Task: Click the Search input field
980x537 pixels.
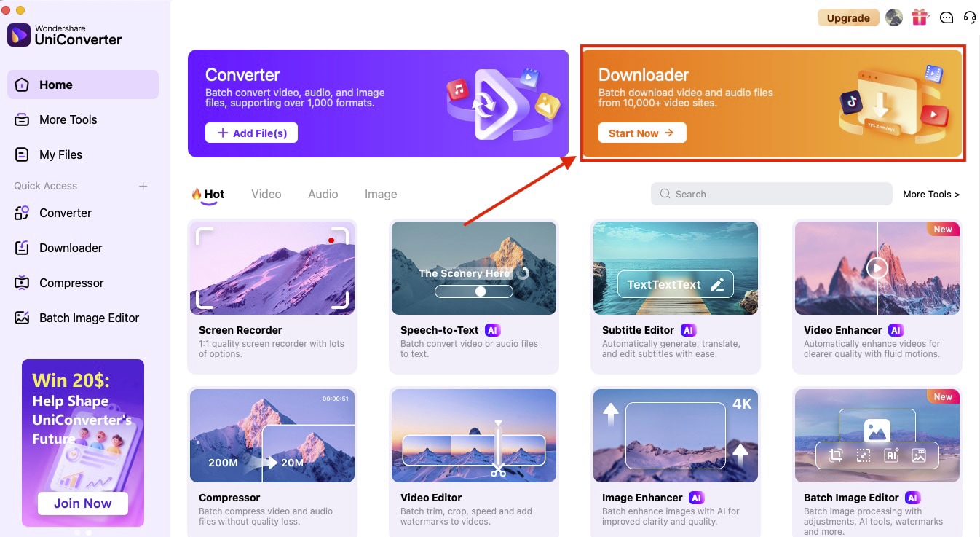Action: pos(772,194)
